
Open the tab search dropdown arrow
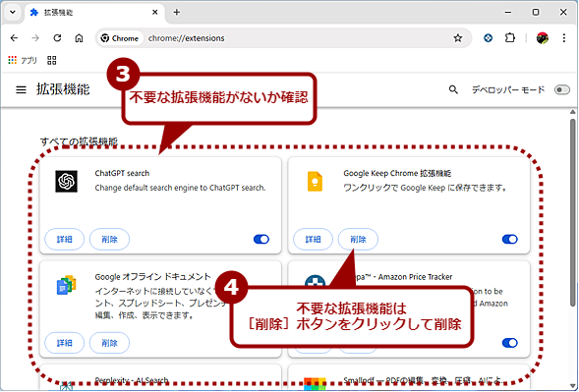point(13,12)
